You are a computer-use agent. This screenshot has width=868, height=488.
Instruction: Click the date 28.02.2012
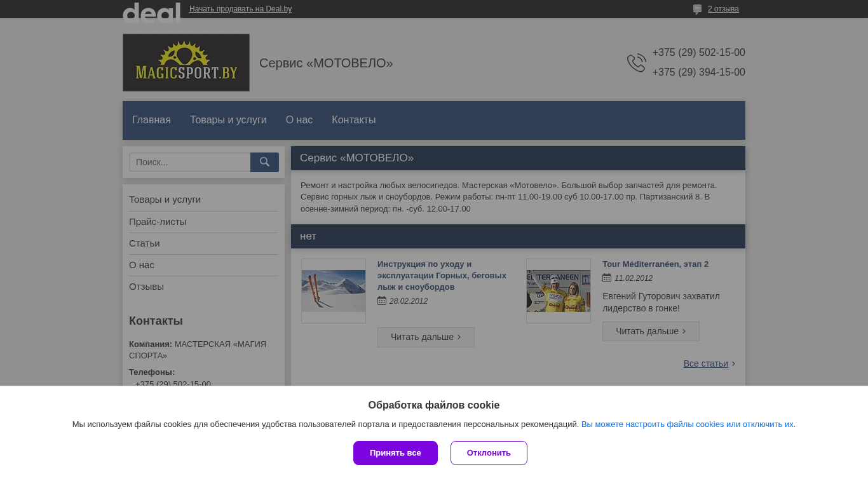409,301
